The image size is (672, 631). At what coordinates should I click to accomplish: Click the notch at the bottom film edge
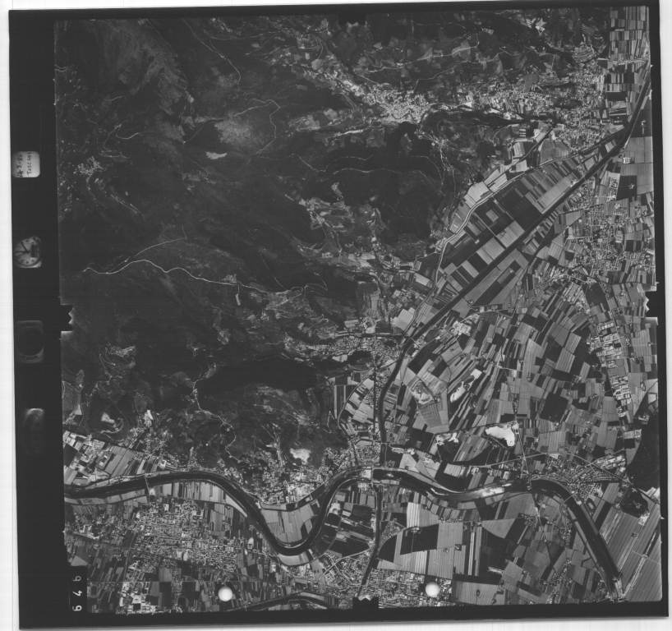click(364, 605)
